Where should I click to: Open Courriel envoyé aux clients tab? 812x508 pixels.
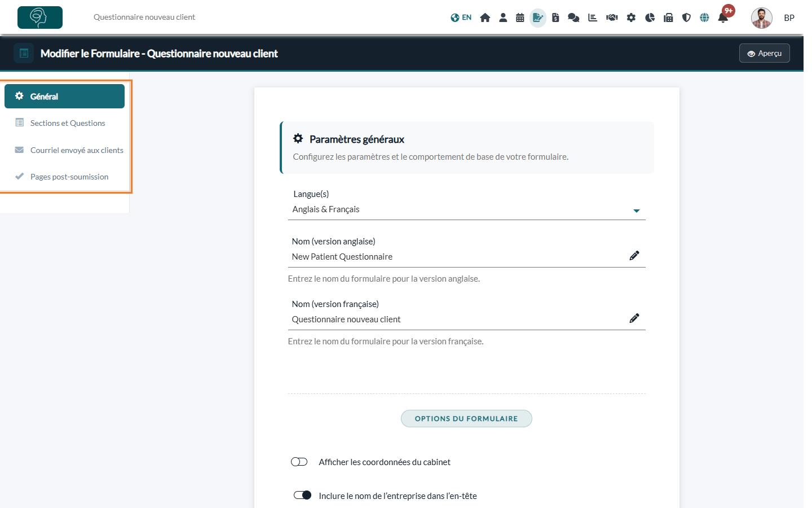pyautogui.click(x=64, y=150)
